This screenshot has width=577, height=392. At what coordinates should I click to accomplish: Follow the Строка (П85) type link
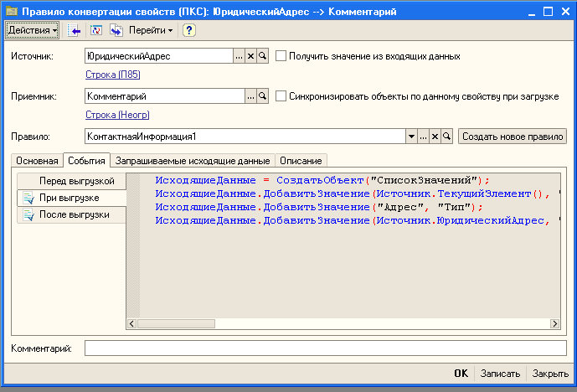pos(112,75)
